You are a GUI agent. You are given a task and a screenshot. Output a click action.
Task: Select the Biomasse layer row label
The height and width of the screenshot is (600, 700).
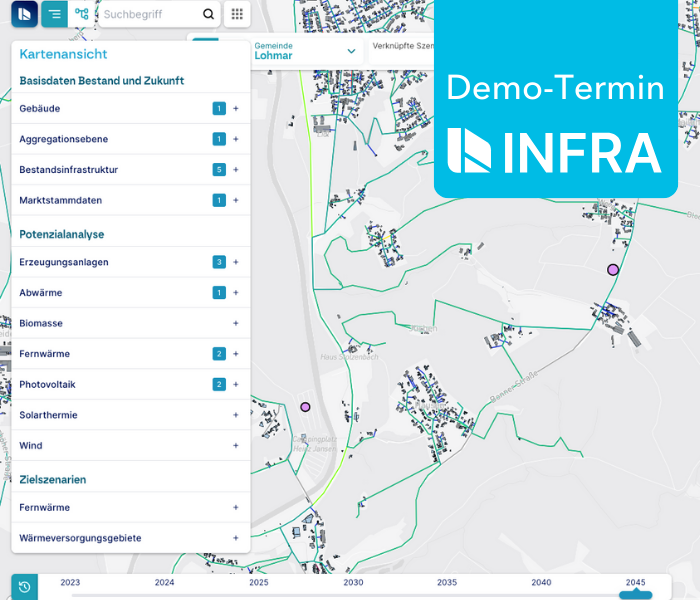[41, 323]
